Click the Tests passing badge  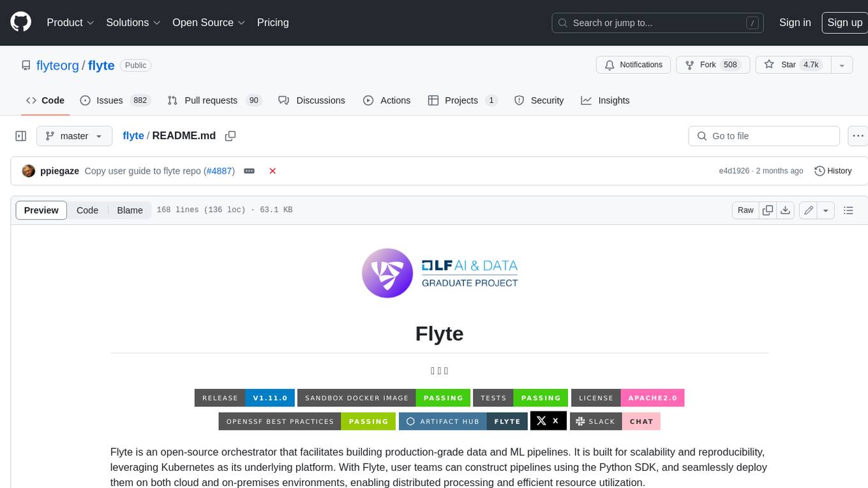[x=521, y=398]
